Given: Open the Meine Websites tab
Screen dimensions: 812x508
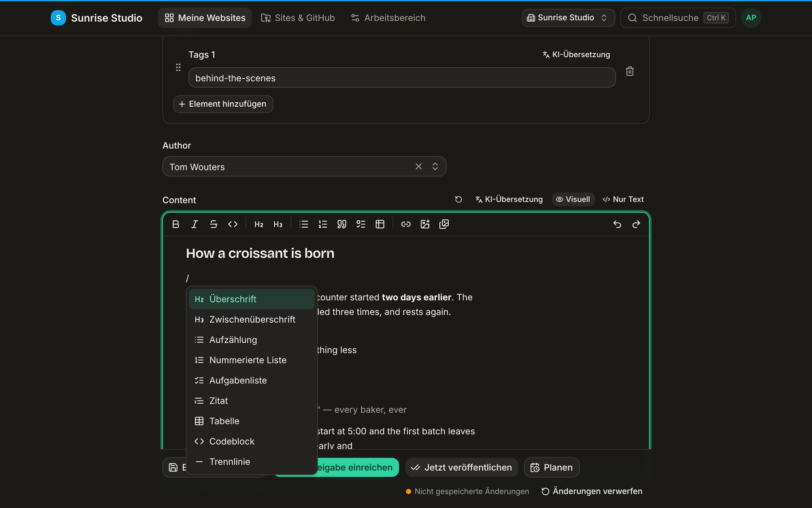Looking at the screenshot, I should click(205, 18).
